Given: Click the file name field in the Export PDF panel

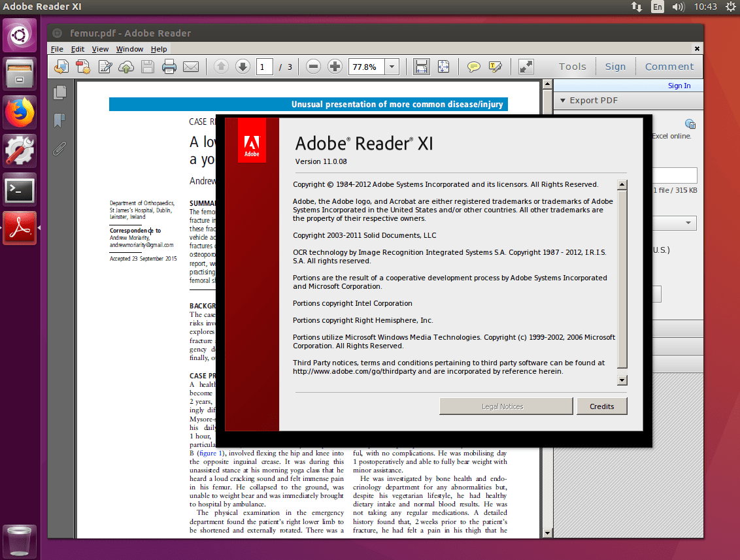Looking at the screenshot, I should coord(675,175).
